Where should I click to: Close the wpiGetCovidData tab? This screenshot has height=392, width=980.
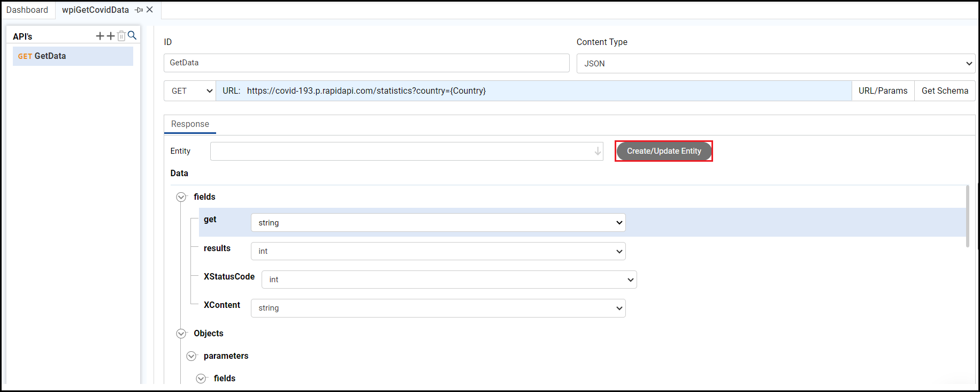tap(150, 10)
